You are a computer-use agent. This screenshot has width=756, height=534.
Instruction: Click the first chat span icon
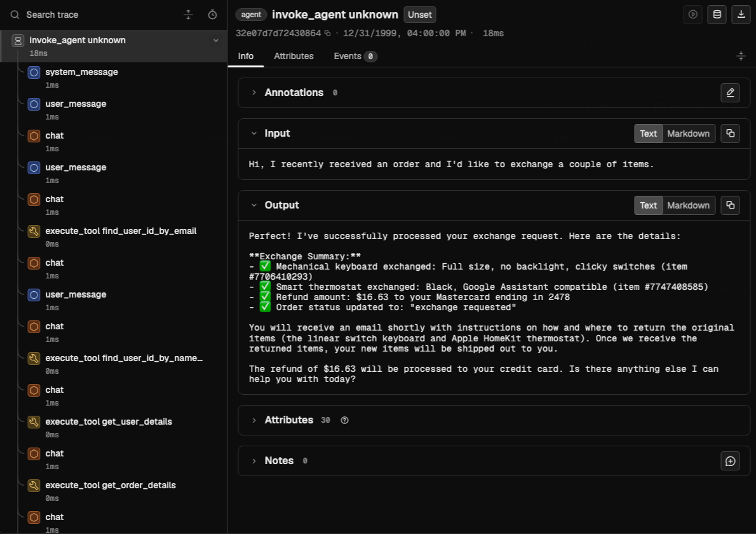[x=34, y=137]
